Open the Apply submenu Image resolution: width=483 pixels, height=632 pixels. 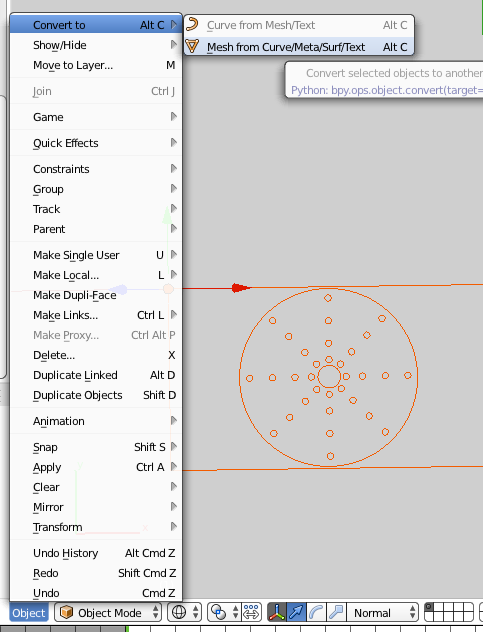point(96,467)
